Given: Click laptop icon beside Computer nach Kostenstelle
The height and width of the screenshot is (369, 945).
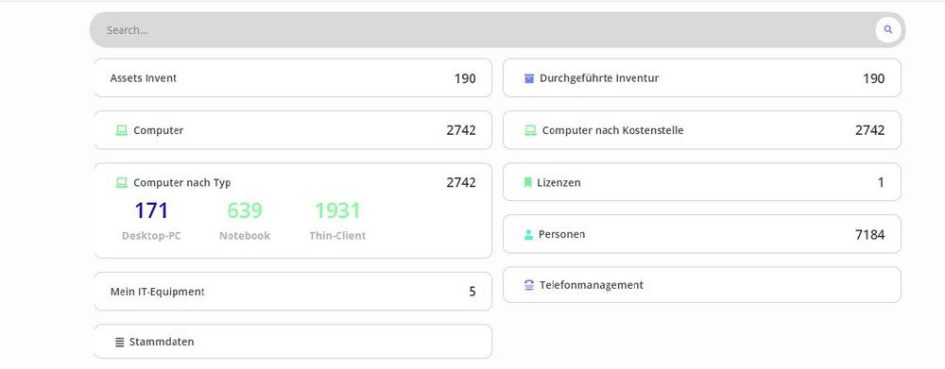Looking at the screenshot, I should point(530,130).
